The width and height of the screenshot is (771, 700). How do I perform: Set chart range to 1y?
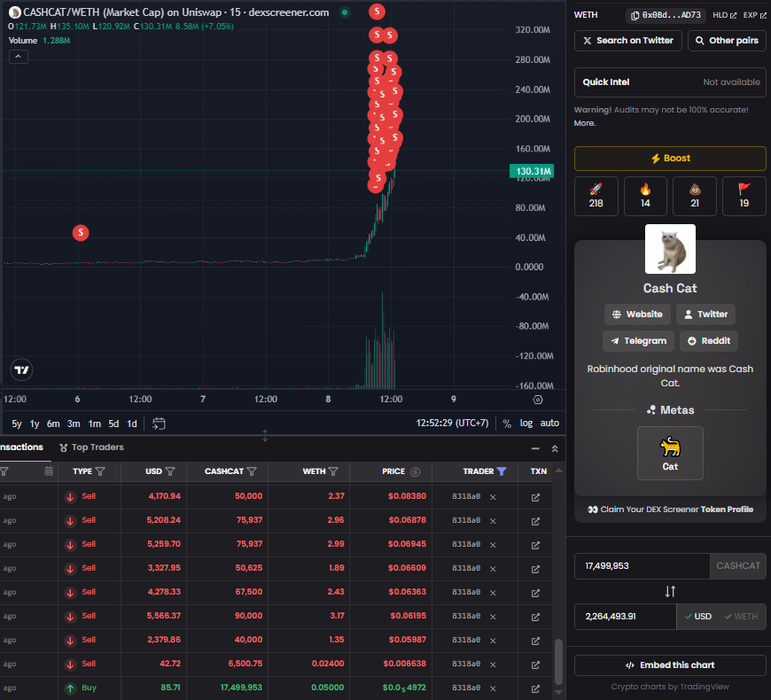35,424
